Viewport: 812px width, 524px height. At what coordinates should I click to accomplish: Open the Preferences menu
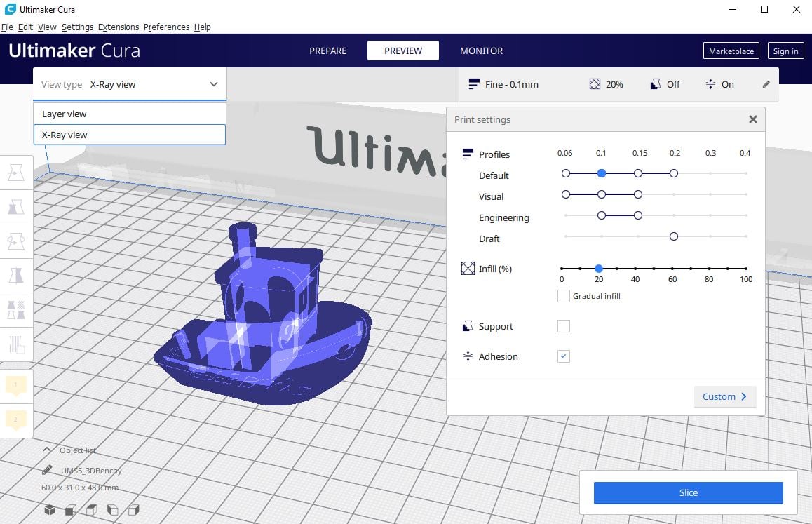(167, 27)
